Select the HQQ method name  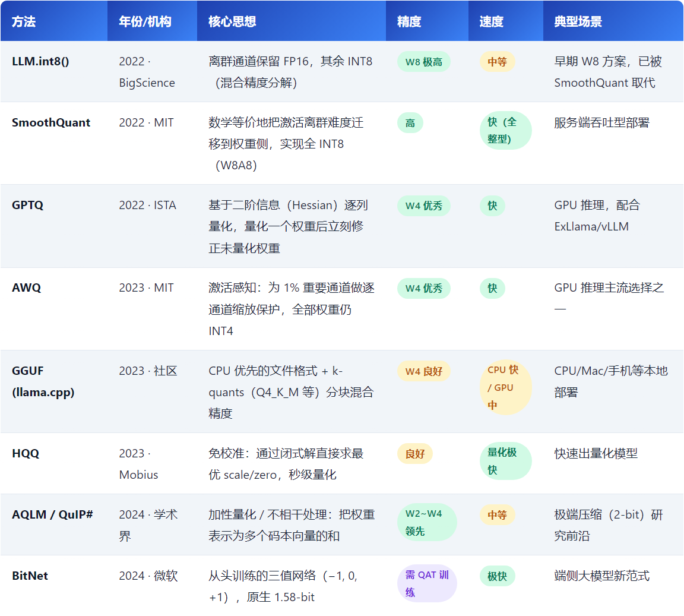pyautogui.click(x=26, y=454)
